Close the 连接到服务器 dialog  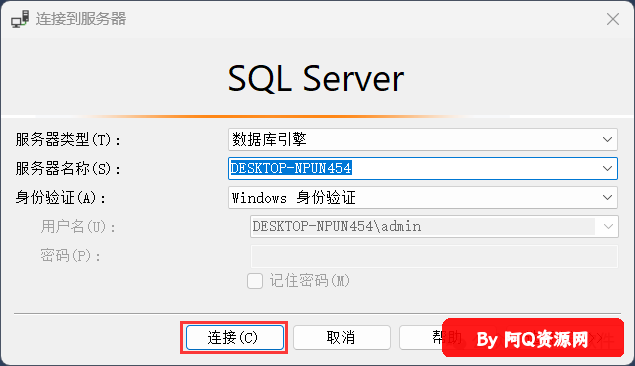[x=613, y=19]
